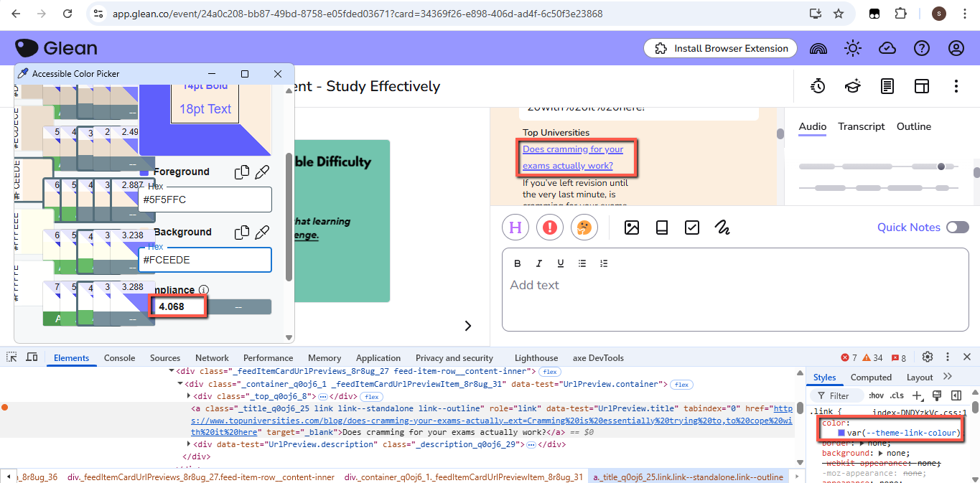980x483 pixels.
Task: Mark note as important with exclamation icon
Action: [550, 228]
